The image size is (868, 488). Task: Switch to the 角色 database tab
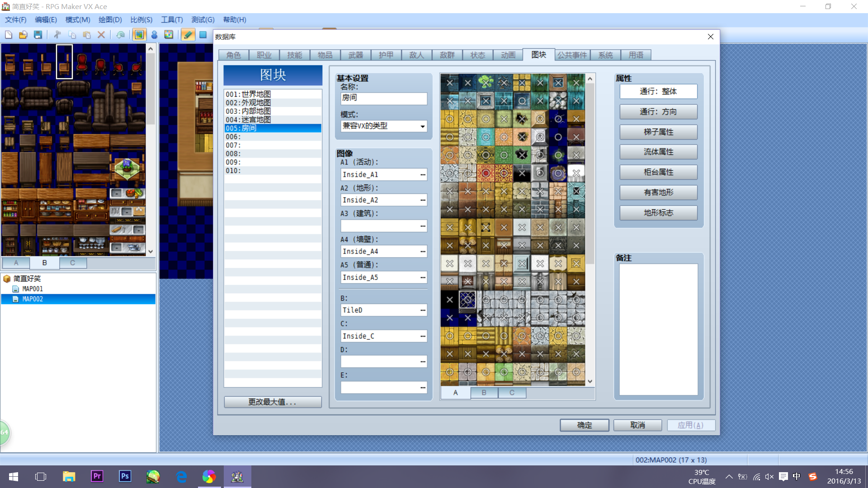234,55
